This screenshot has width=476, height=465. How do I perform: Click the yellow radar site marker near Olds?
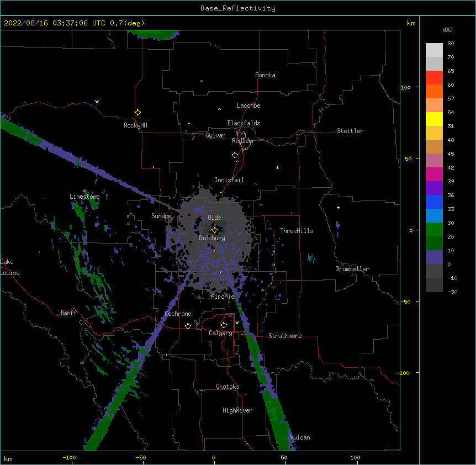pyautogui.click(x=214, y=230)
